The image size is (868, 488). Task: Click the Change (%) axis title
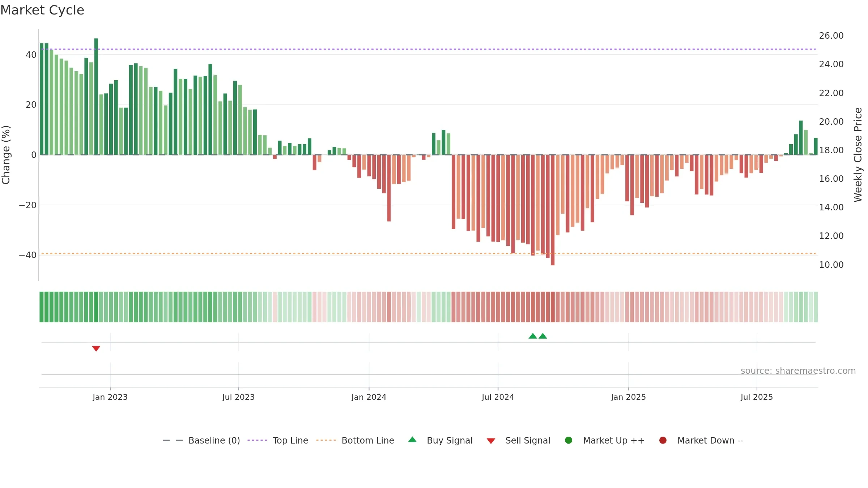click(6, 155)
